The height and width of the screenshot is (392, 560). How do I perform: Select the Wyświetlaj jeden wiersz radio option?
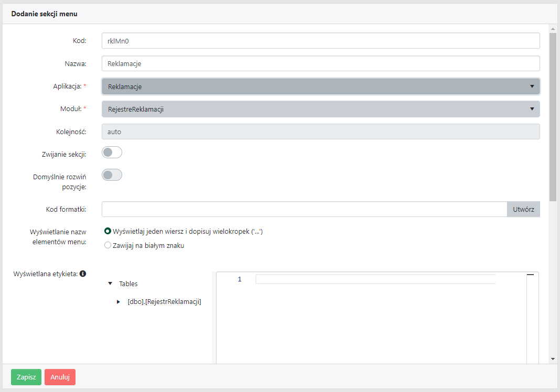click(x=108, y=231)
